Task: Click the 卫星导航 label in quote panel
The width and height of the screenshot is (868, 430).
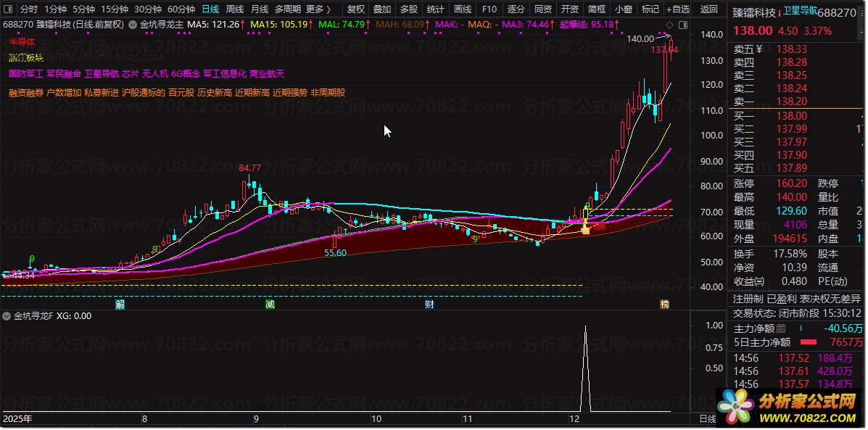Action: (x=800, y=11)
